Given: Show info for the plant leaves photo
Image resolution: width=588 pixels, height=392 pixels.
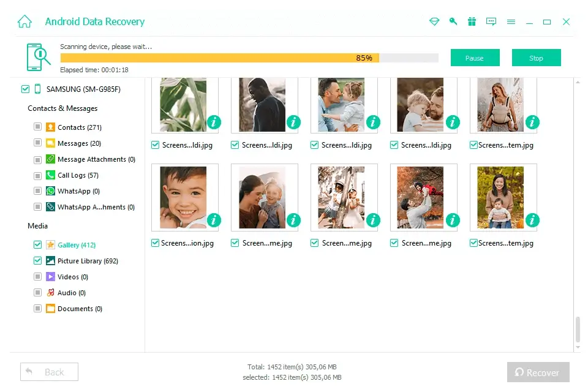Looking at the screenshot, I should click(x=214, y=122).
